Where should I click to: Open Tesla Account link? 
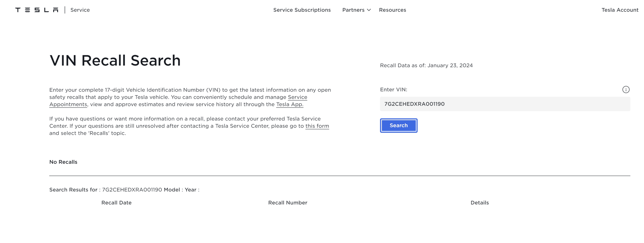620,10
